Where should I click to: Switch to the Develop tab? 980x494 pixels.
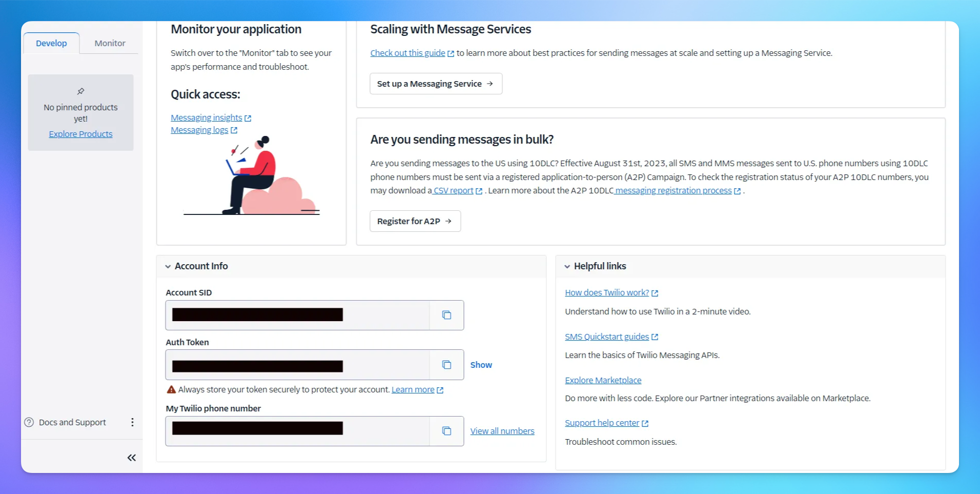point(51,43)
